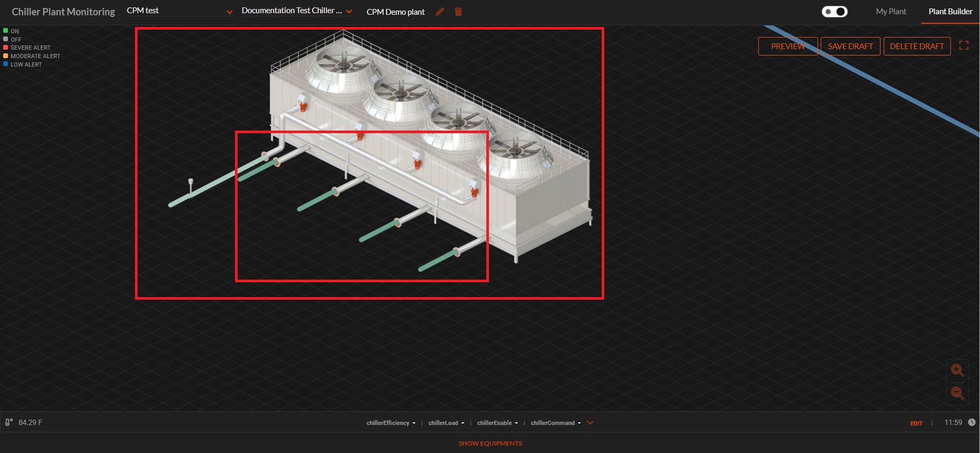Click the 84.29 F temperature value
Screen dimensions: 980x453
click(30, 422)
